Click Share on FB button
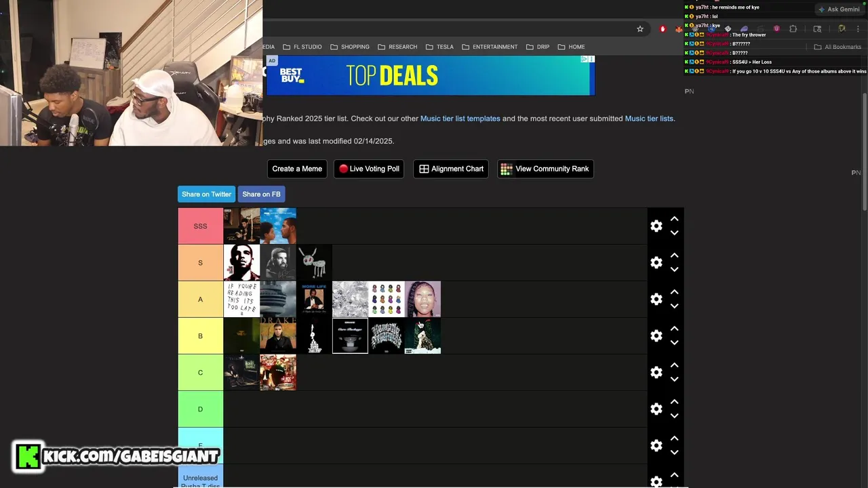 coord(261,194)
